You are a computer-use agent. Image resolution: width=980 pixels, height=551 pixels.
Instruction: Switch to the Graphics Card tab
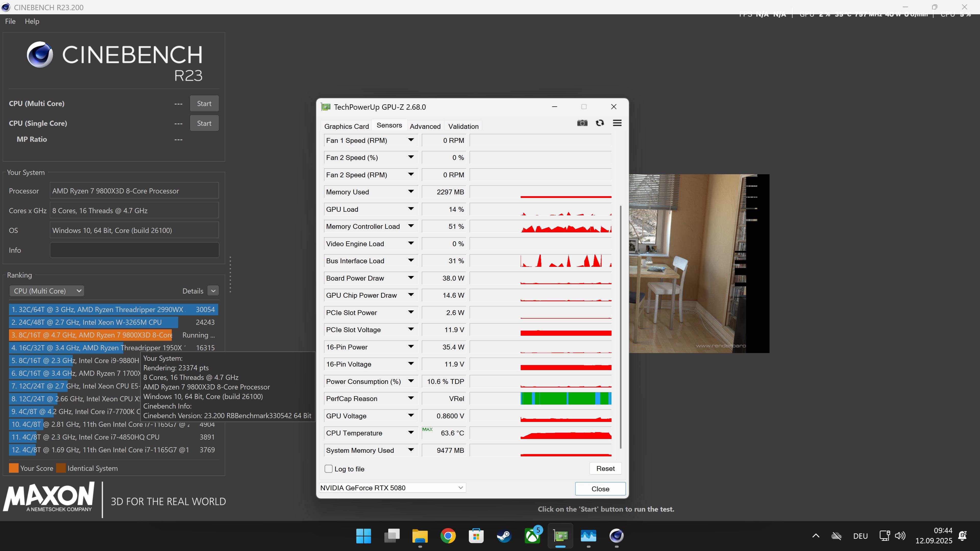tap(346, 126)
